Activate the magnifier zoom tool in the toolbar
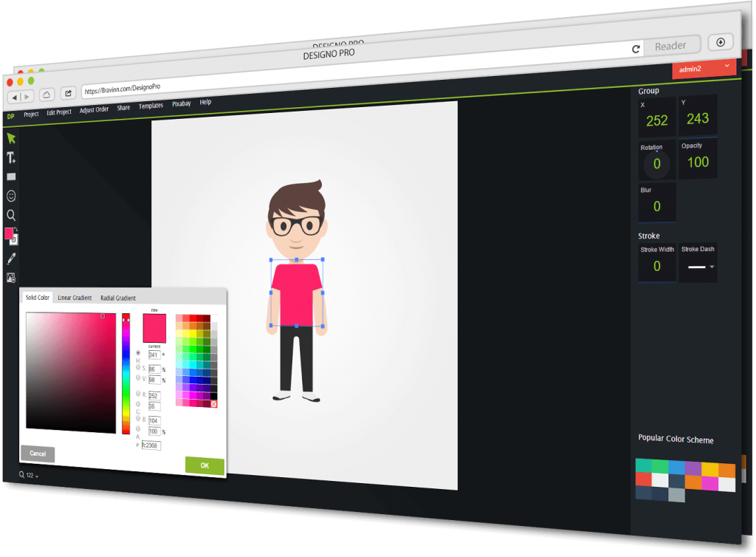This screenshot has height=557, width=756. coord(11,215)
